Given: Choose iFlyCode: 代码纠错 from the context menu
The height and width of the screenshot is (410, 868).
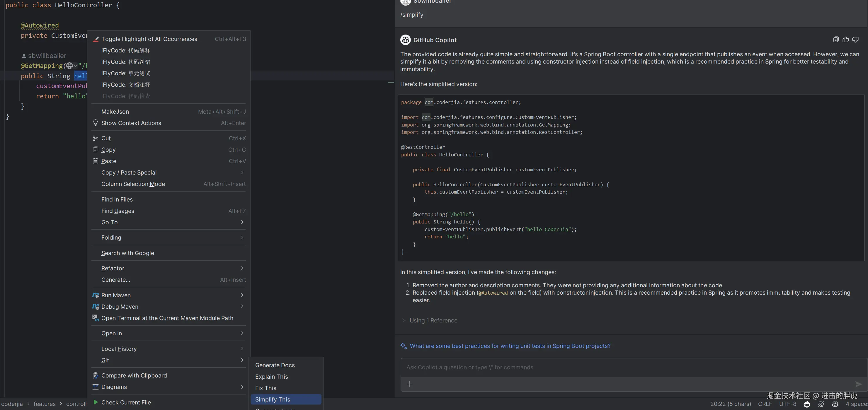Looking at the screenshot, I should click(x=169, y=62).
